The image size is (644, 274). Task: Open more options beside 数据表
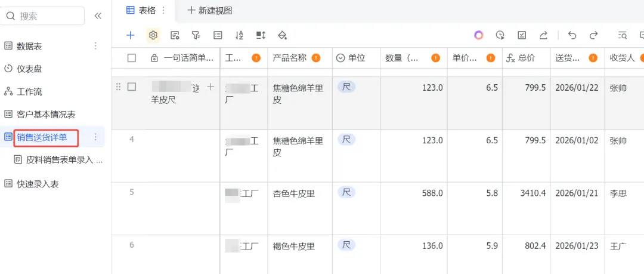point(95,46)
